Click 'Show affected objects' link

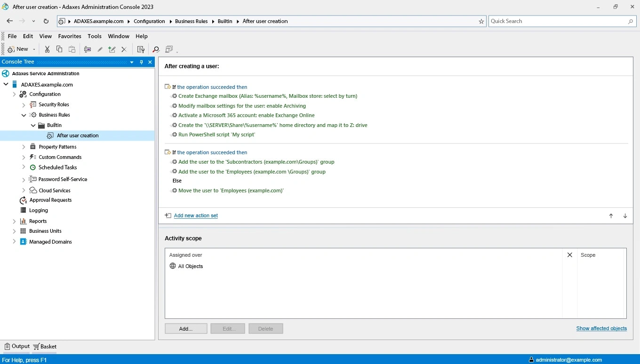[x=601, y=328]
